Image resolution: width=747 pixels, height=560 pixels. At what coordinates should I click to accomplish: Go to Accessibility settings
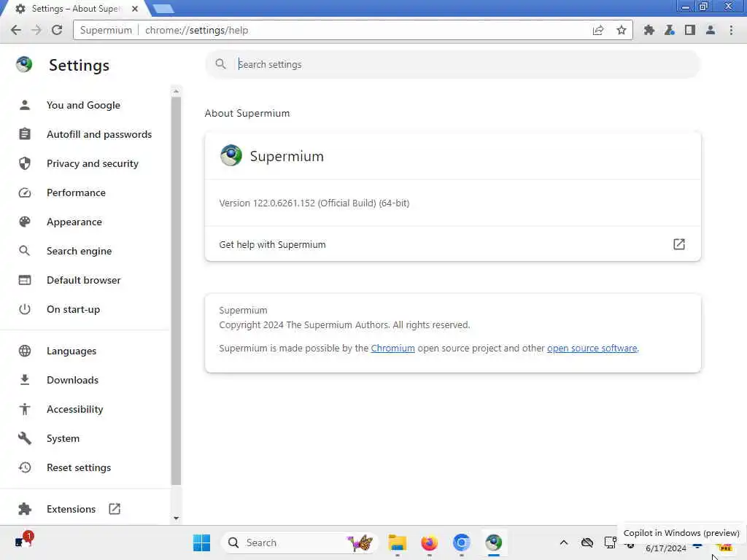75,409
